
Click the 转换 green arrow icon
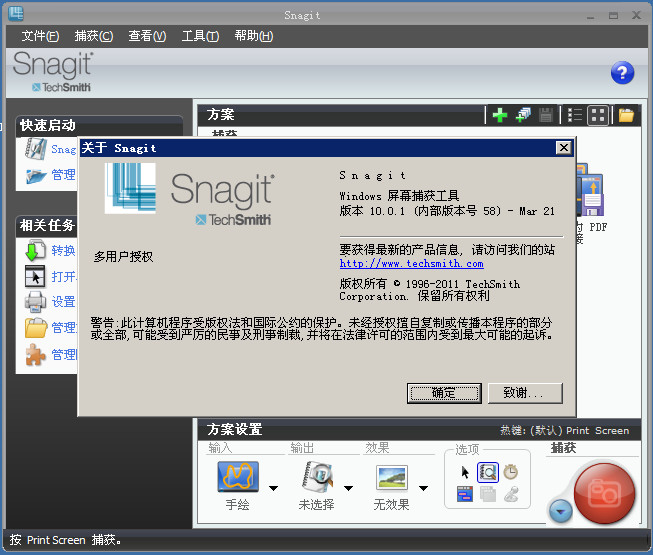tap(35, 251)
